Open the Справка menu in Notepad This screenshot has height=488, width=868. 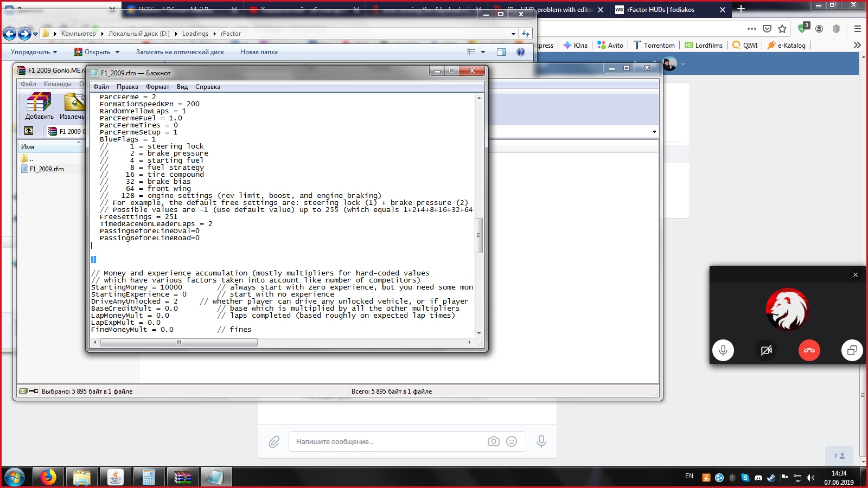click(x=208, y=87)
